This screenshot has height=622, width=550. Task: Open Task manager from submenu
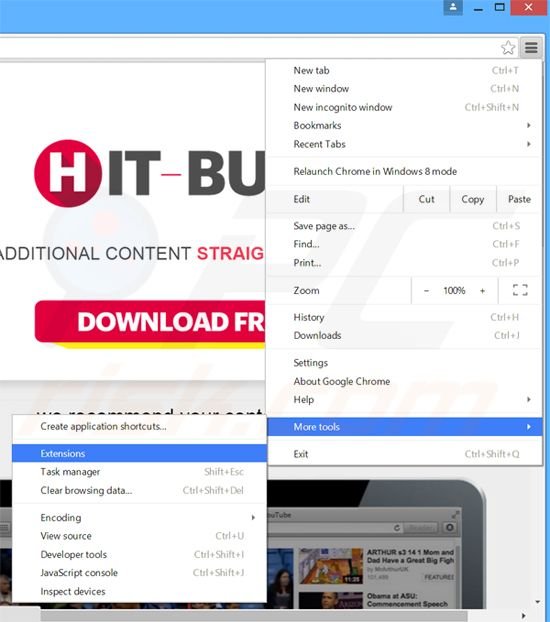[x=139, y=472]
